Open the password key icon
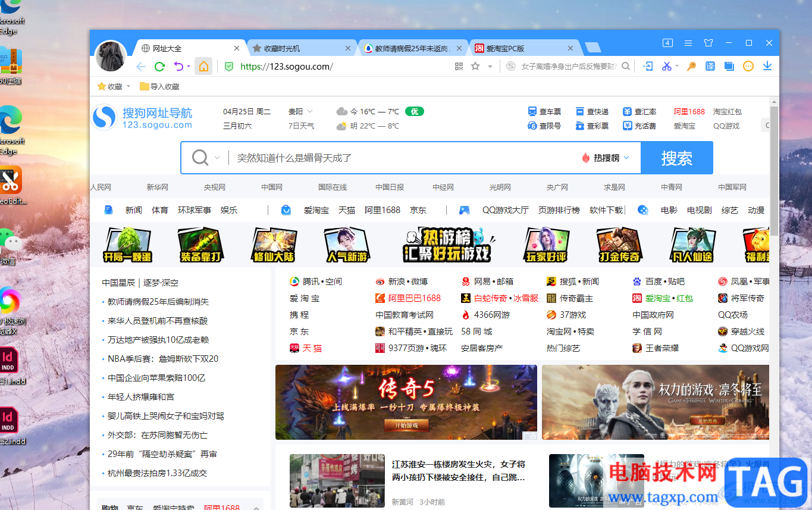This screenshot has width=812, height=510. [x=691, y=67]
